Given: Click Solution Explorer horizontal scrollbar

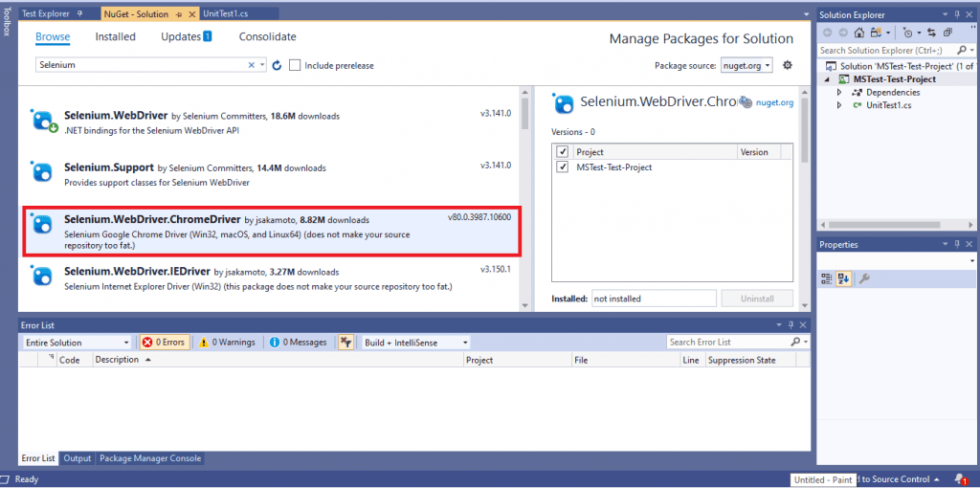Looking at the screenshot, I should coord(898,225).
